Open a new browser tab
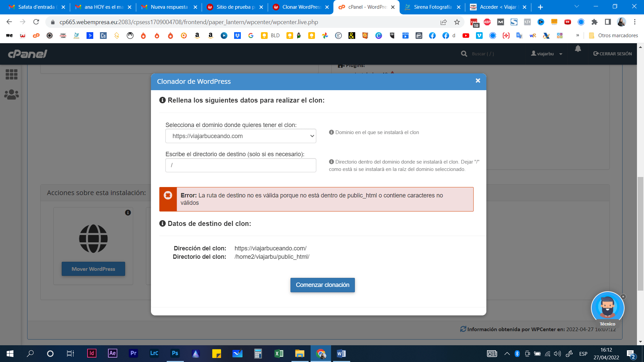644x362 pixels. click(540, 7)
